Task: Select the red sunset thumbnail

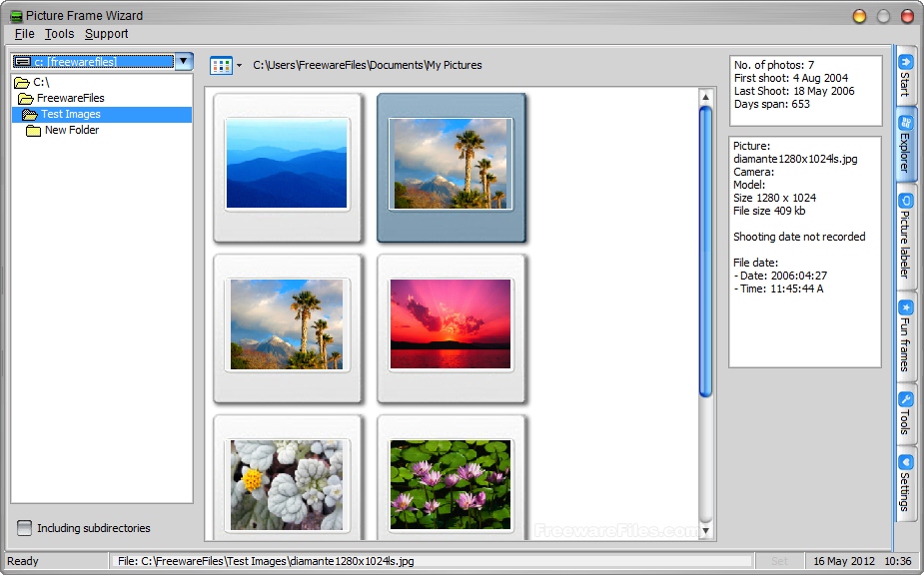Action: click(x=451, y=328)
